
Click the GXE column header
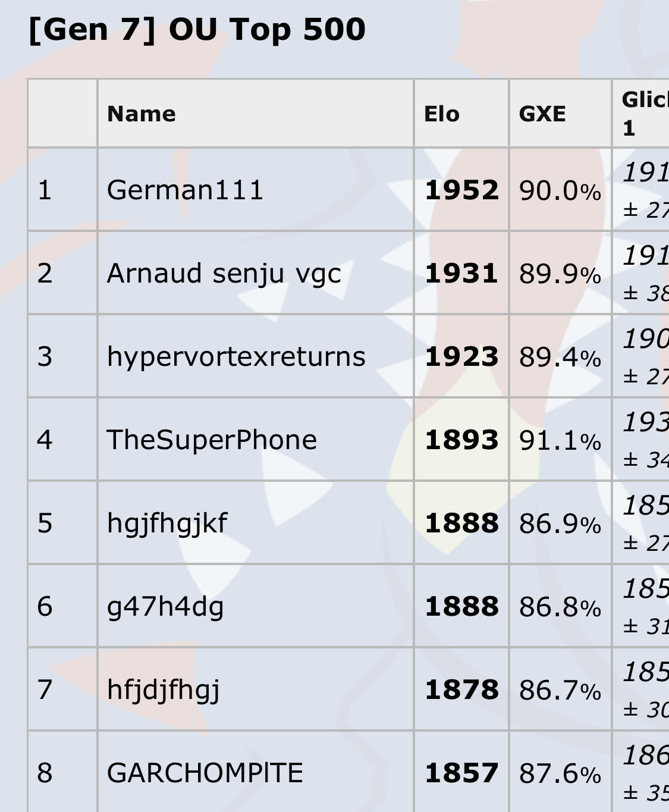point(542,114)
